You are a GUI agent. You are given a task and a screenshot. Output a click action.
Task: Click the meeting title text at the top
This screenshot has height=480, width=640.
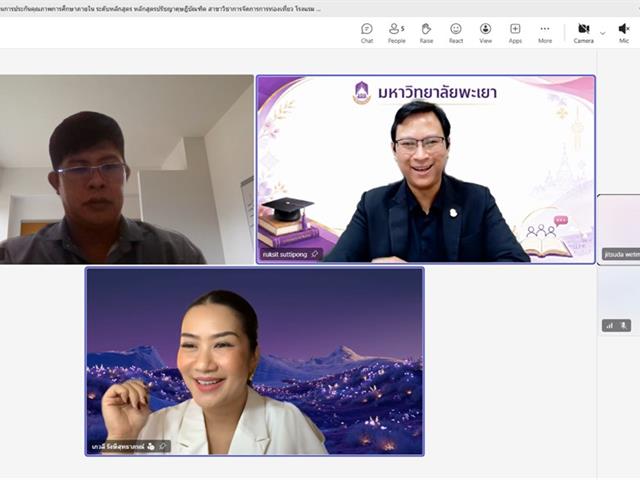(160, 9)
